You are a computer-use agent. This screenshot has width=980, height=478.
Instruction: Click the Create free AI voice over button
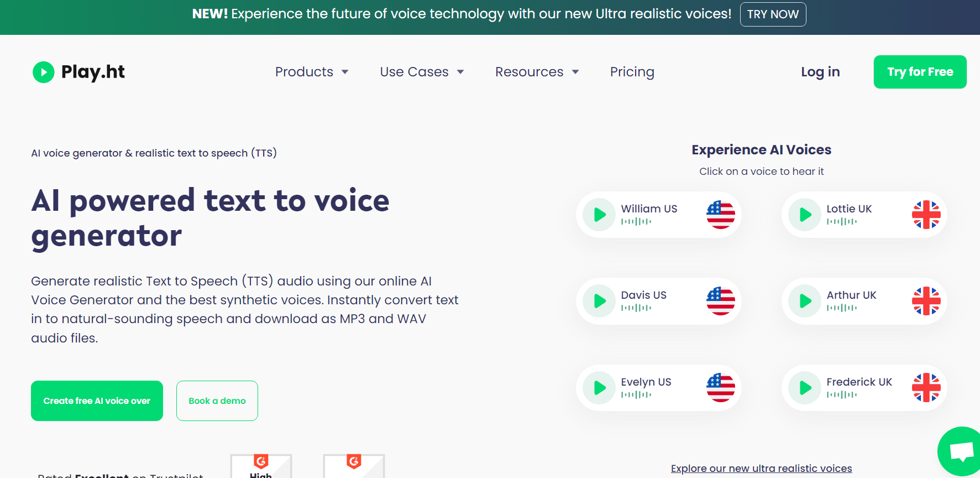click(x=97, y=401)
